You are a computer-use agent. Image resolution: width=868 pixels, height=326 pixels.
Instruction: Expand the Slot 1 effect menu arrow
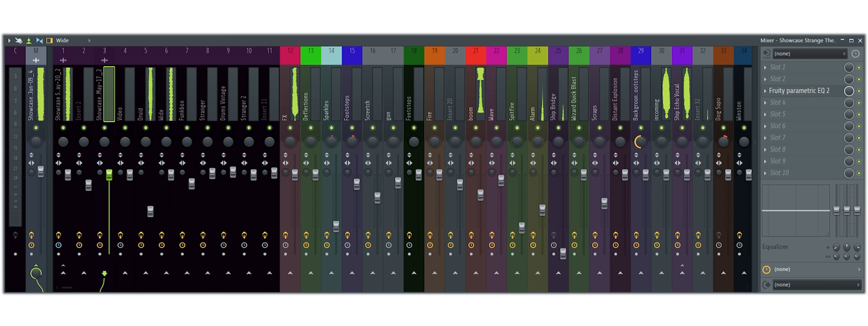click(x=765, y=67)
